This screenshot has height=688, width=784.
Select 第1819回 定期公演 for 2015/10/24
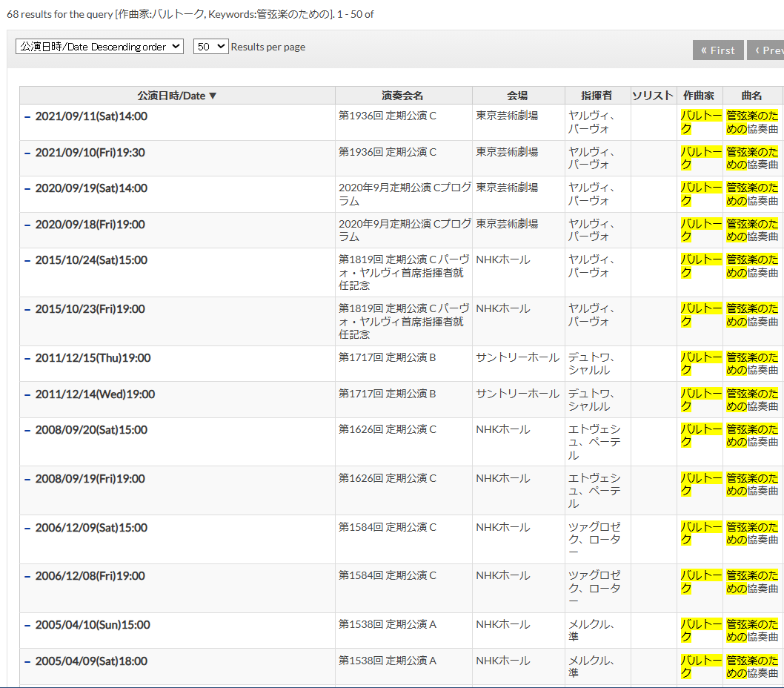[404, 272]
